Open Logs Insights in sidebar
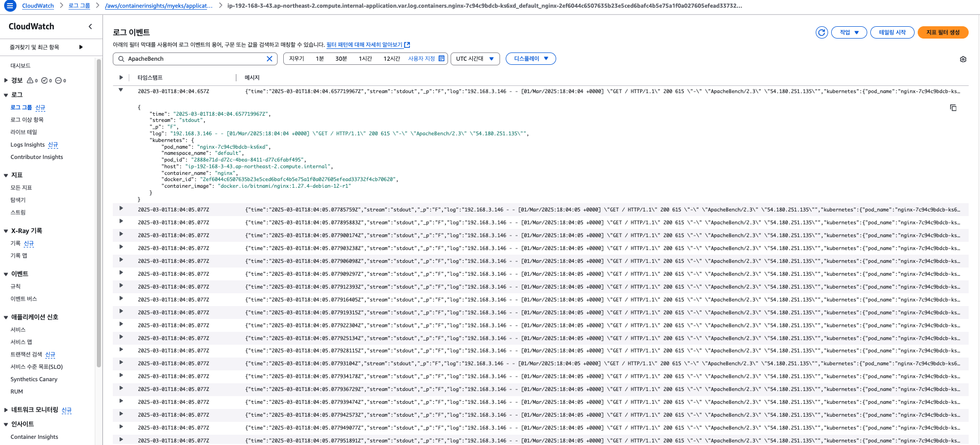 coord(28,145)
